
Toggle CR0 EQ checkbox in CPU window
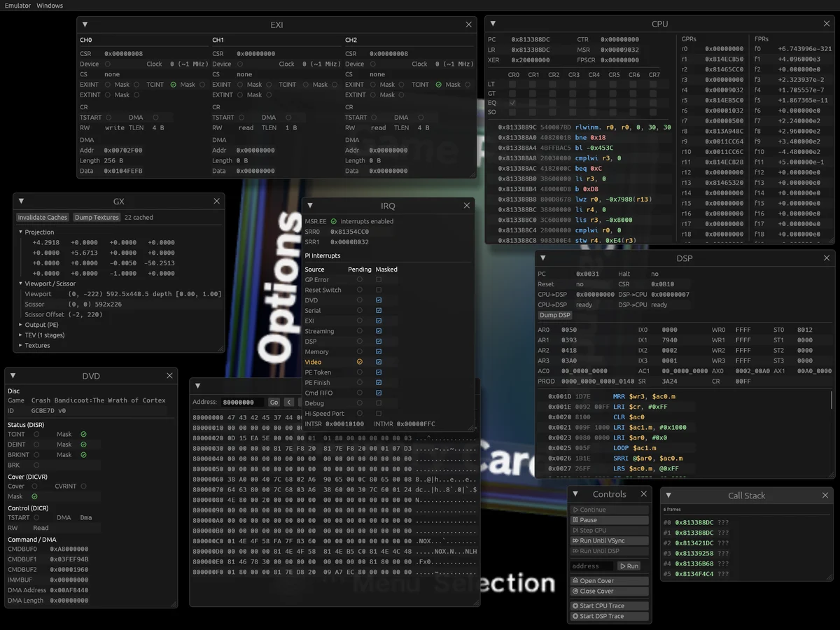(x=513, y=103)
